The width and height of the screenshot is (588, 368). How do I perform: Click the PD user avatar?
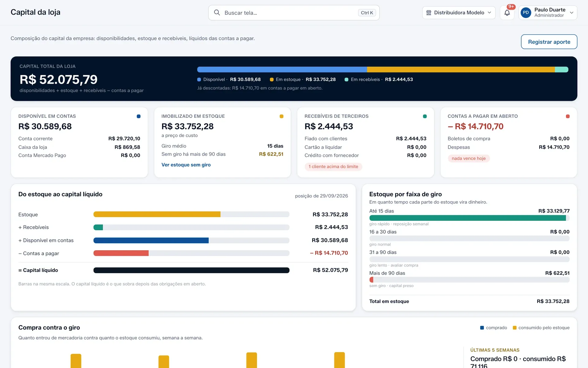(526, 13)
